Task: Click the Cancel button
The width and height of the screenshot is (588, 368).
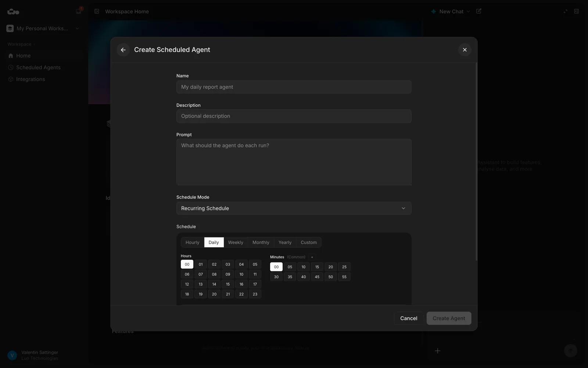Action: point(408,318)
